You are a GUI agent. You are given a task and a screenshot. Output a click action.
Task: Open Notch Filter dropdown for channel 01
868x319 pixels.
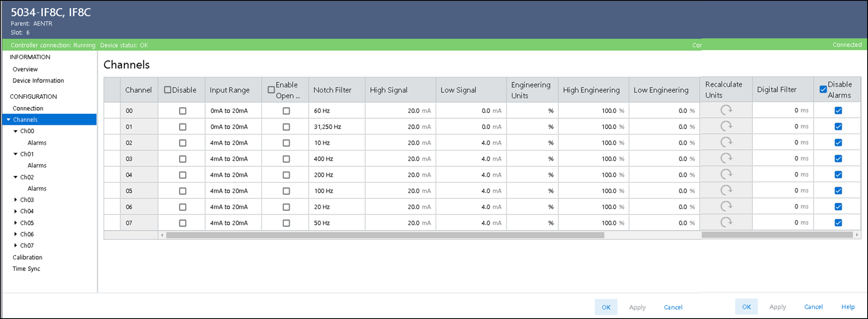pos(336,127)
